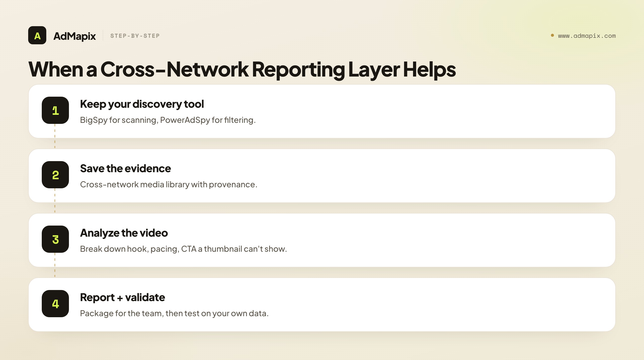Click the 'Break down hook, pacing, CTA' description

point(183,249)
